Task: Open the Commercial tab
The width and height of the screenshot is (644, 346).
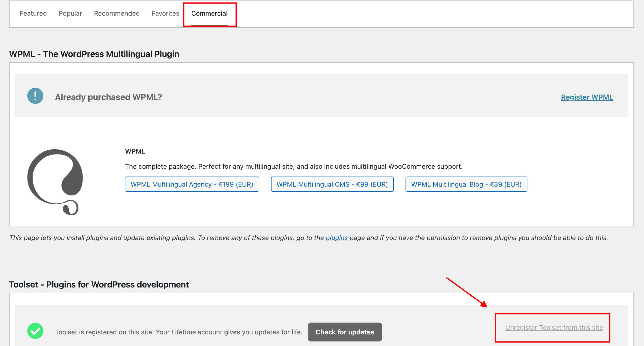Action: pyautogui.click(x=209, y=13)
